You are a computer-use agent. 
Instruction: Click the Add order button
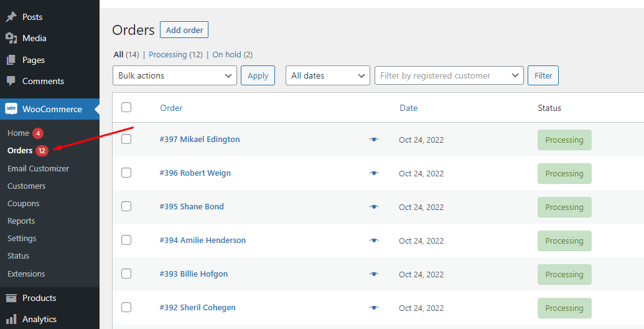184,30
